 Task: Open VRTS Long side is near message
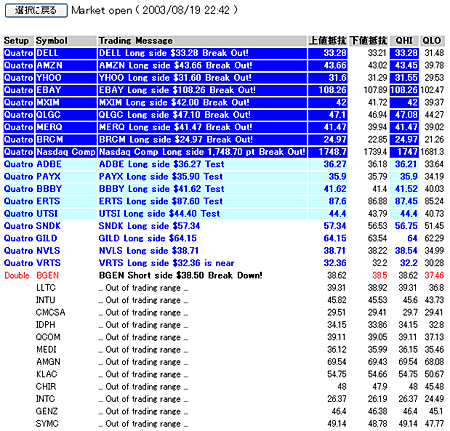167,263
